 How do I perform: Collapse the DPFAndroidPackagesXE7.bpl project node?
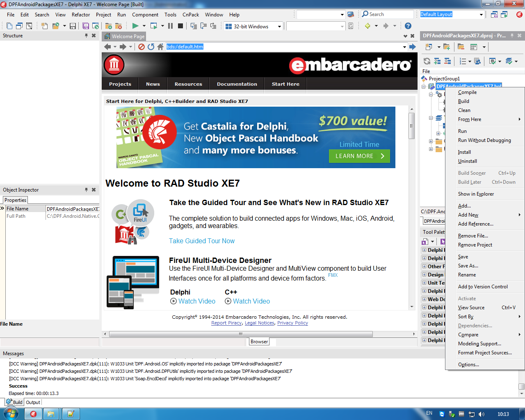click(x=424, y=87)
